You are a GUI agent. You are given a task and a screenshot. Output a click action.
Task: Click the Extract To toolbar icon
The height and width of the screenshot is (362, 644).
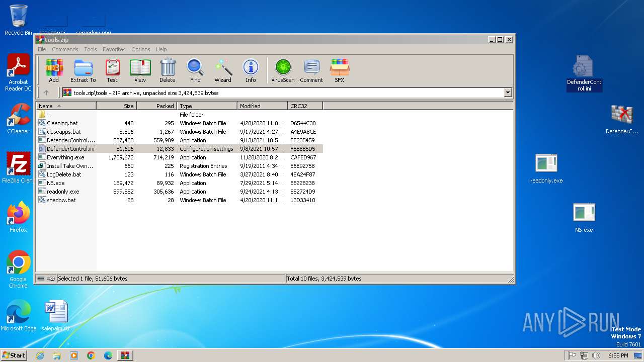[83, 70]
